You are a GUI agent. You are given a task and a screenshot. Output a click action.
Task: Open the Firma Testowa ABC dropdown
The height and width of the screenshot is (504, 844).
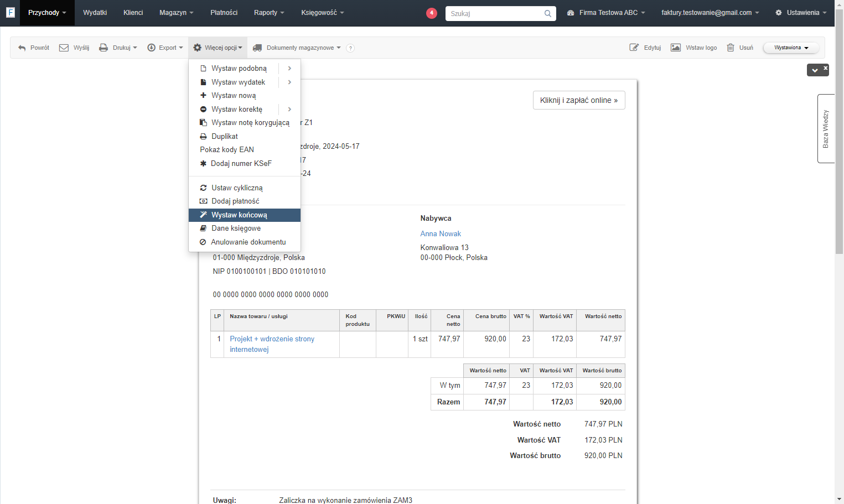tap(606, 13)
